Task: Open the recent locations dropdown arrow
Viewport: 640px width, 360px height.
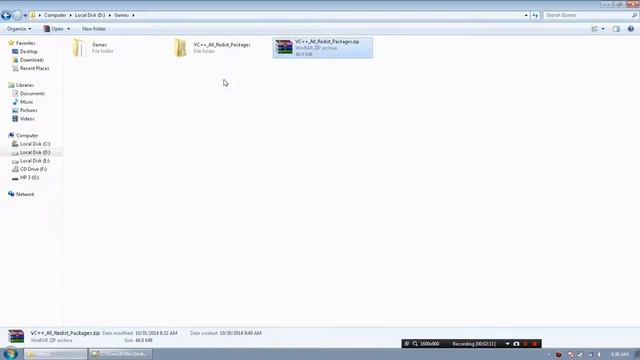Action: pos(25,16)
